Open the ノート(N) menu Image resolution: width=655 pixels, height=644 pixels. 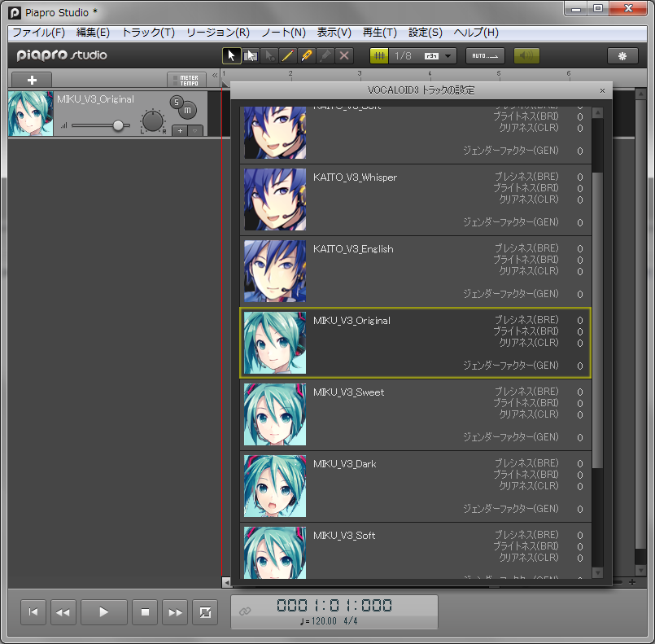pos(284,33)
